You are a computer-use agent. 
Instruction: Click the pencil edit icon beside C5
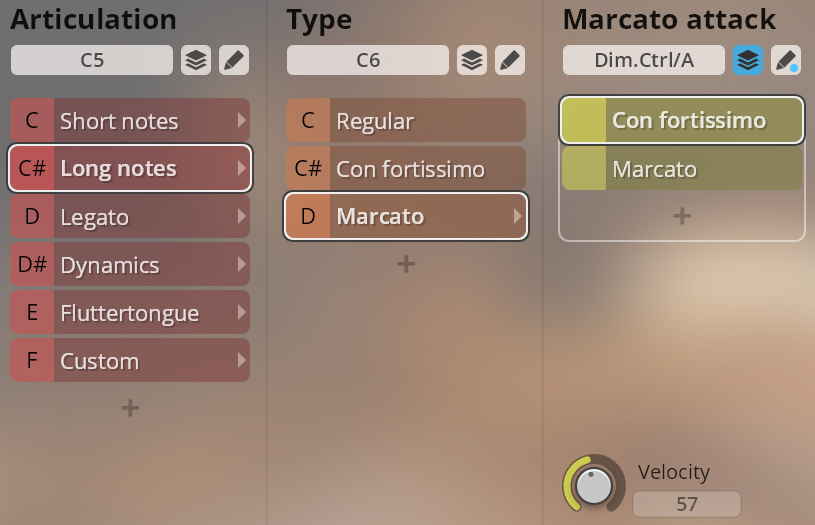point(233,60)
